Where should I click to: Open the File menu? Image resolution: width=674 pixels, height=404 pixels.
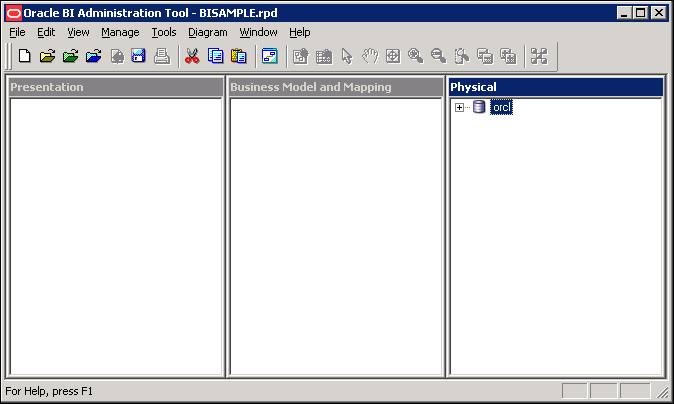coord(17,32)
